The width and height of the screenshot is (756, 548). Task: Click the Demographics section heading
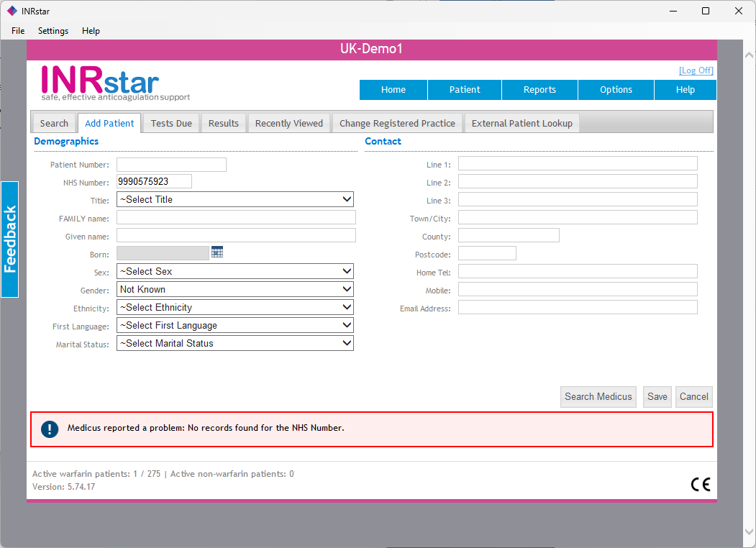66,141
